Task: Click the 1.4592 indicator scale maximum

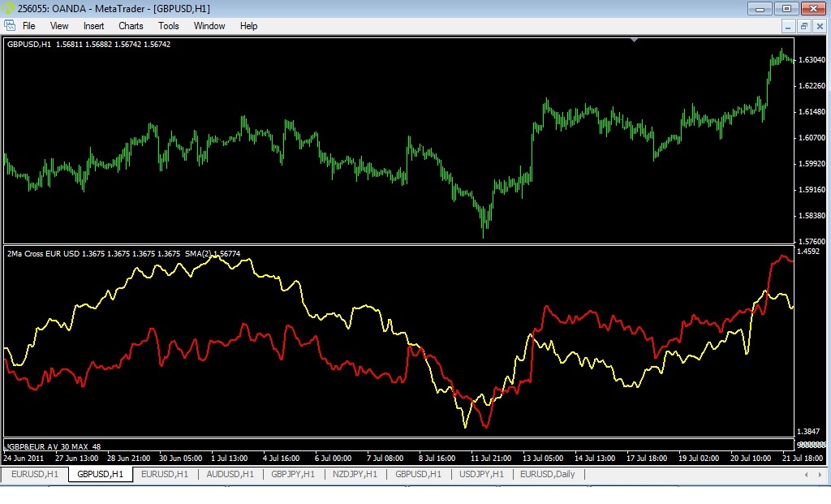Action: click(x=808, y=252)
